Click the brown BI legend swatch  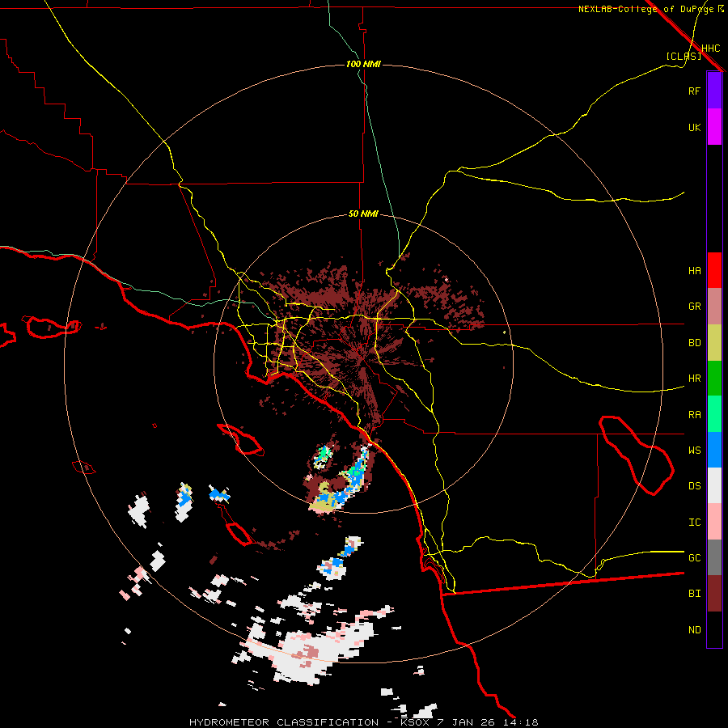[x=714, y=594]
